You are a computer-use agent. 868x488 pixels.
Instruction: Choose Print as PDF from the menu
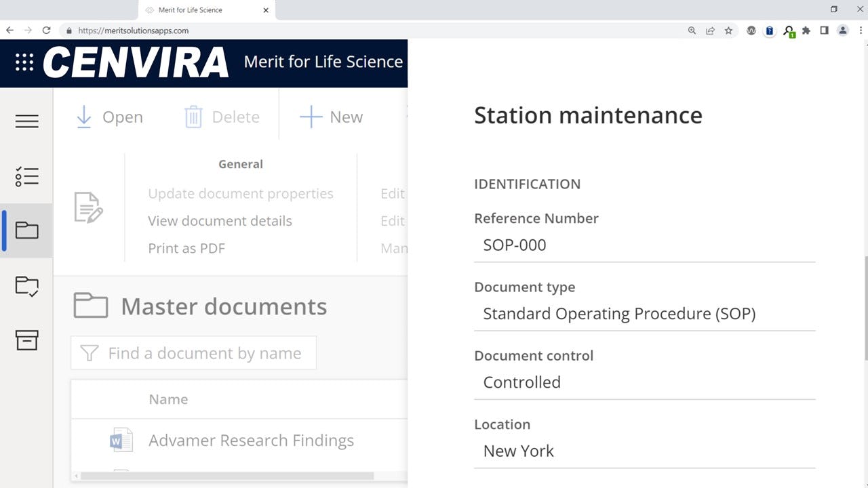(186, 248)
